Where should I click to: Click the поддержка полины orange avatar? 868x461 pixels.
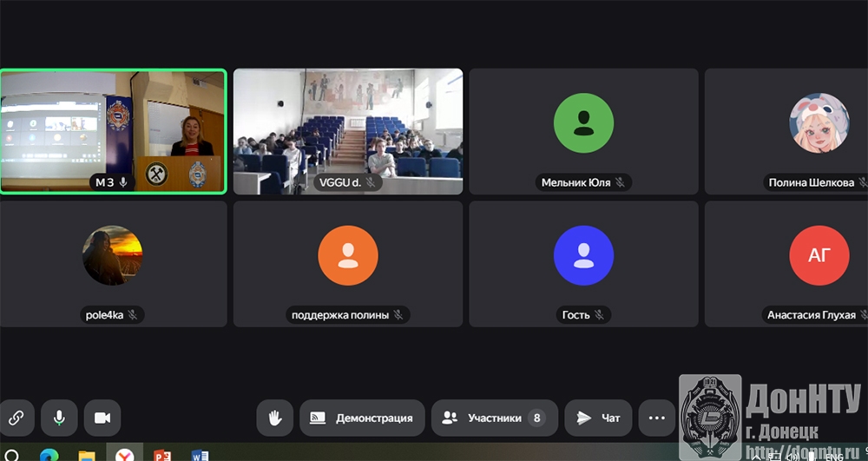pyautogui.click(x=348, y=255)
